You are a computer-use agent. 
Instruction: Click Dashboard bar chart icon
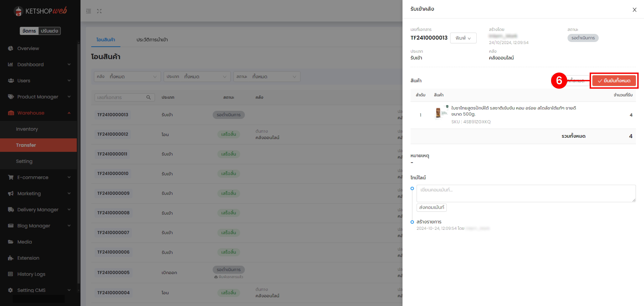point(10,64)
